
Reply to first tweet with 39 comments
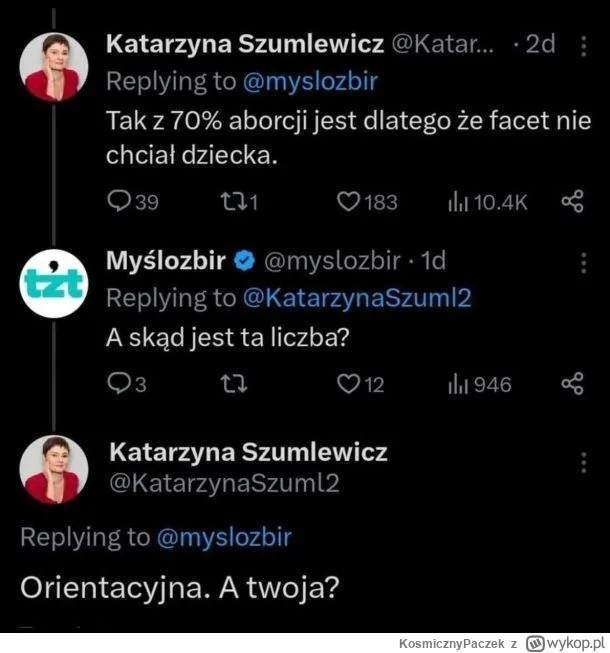(x=118, y=202)
